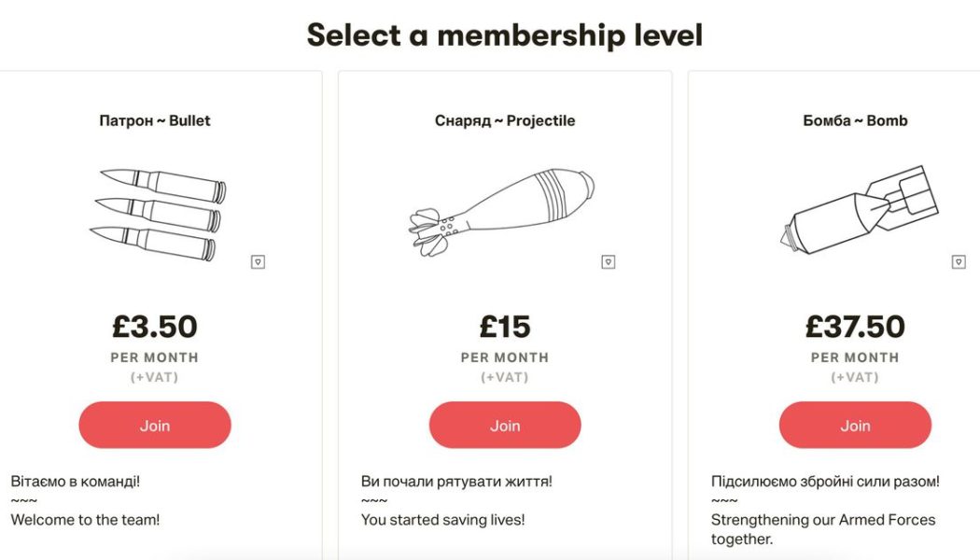Viewport: 980px width, 560px height.
Task: Click the (+VAT) text under £15
Action: (504, 378)
